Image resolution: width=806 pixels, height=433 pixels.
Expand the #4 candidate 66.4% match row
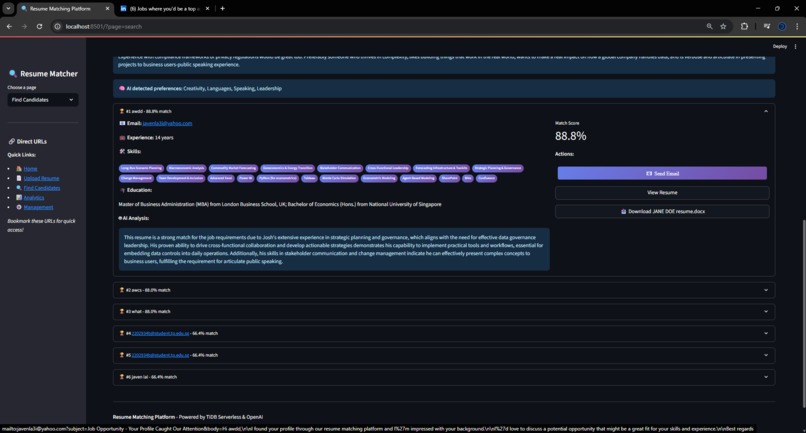coord(444,333)
